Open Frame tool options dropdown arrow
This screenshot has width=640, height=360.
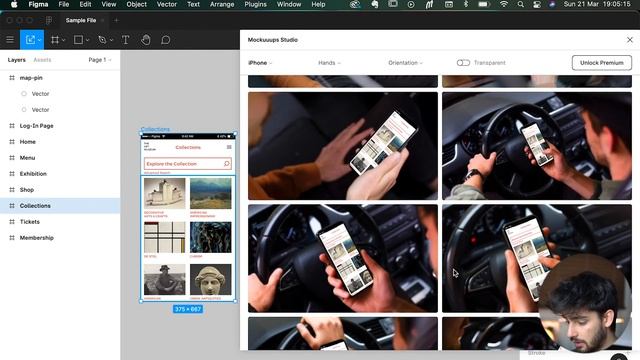(64, 40)
